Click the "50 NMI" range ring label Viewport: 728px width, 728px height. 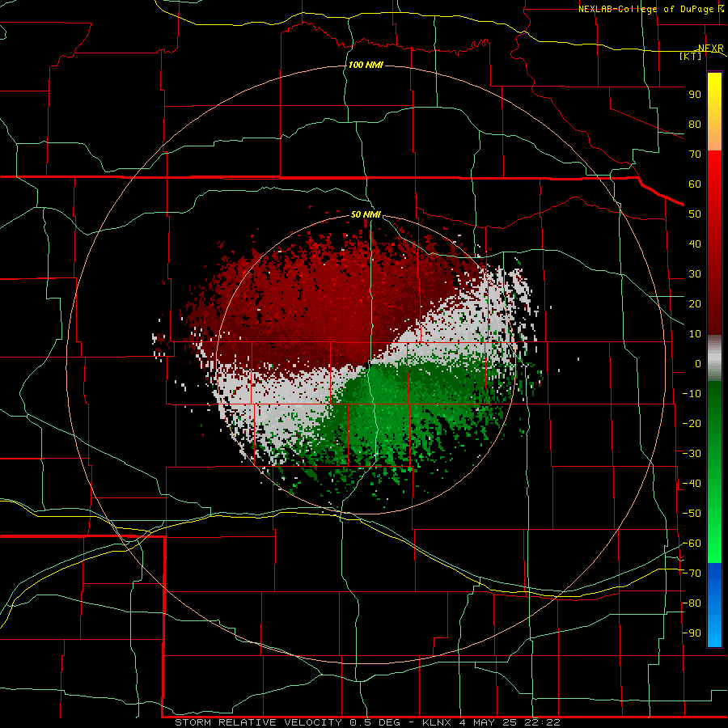point(366,214)
